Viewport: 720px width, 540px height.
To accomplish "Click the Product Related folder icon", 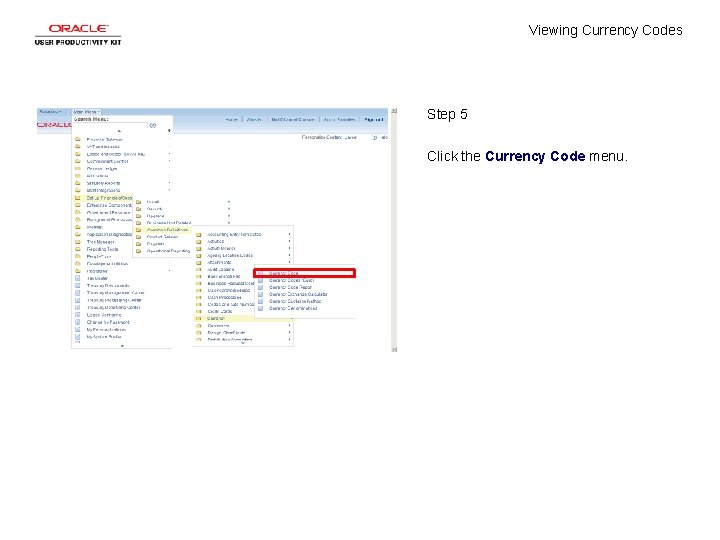I will pyautogui.click(x=139, y=237).
